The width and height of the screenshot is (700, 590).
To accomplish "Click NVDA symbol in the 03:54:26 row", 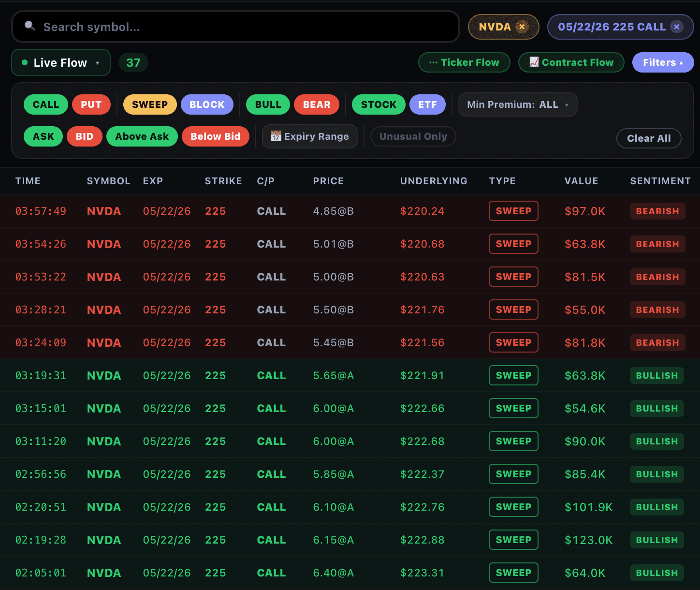I will tap(104, 244).
